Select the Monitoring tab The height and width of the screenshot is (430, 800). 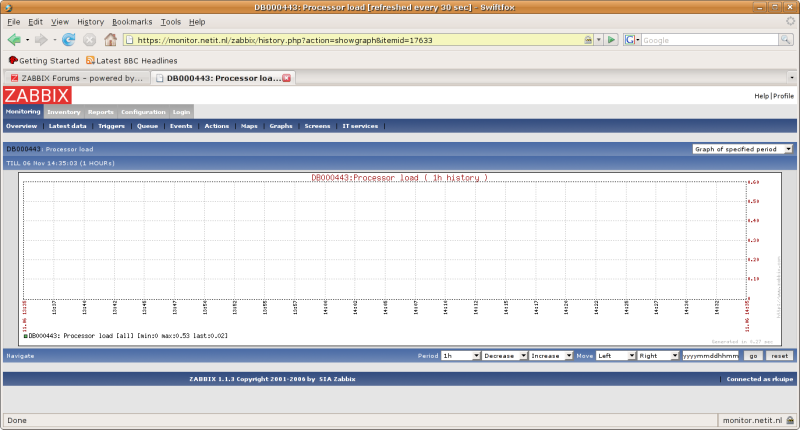pos(23,112)
